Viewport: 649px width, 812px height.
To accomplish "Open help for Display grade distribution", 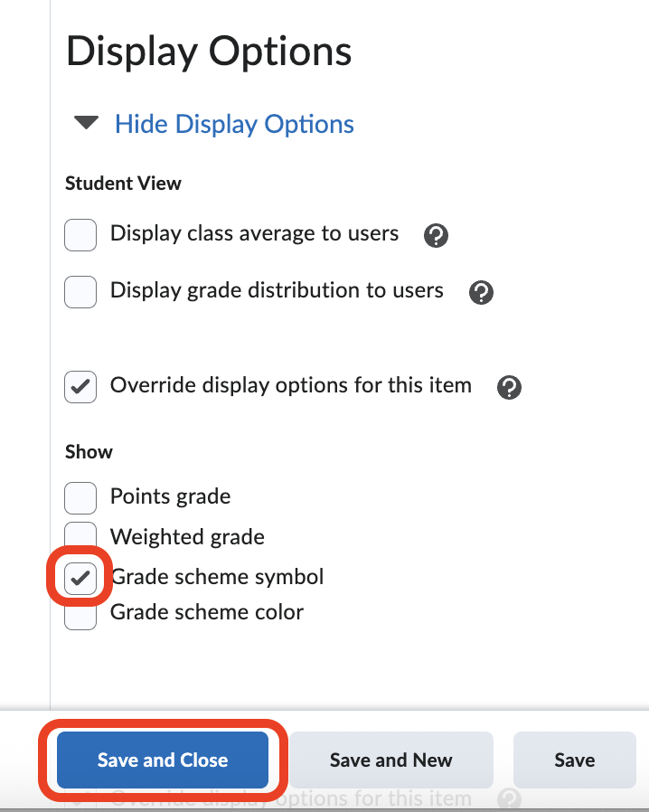I will tap(482, 292).
